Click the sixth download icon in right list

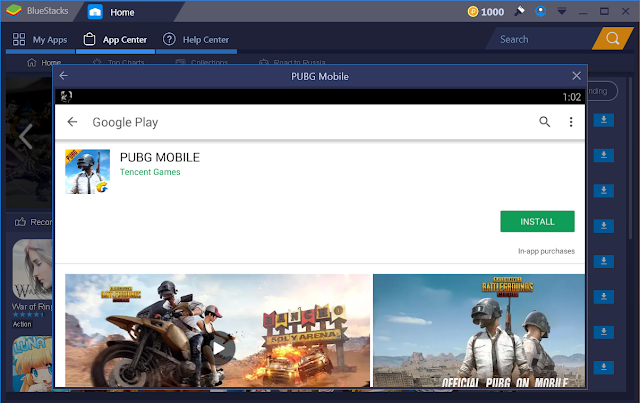[603, 296]
